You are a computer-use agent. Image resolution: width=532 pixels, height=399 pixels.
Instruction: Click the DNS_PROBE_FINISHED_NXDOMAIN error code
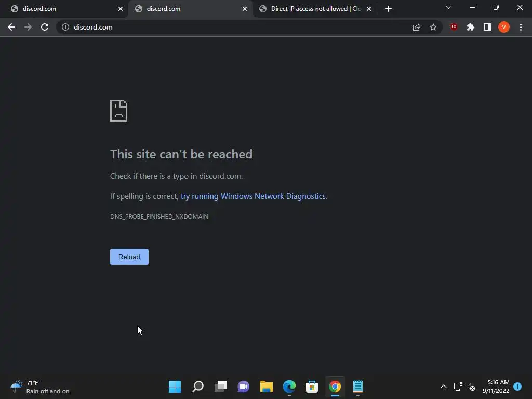coord(159,217)
